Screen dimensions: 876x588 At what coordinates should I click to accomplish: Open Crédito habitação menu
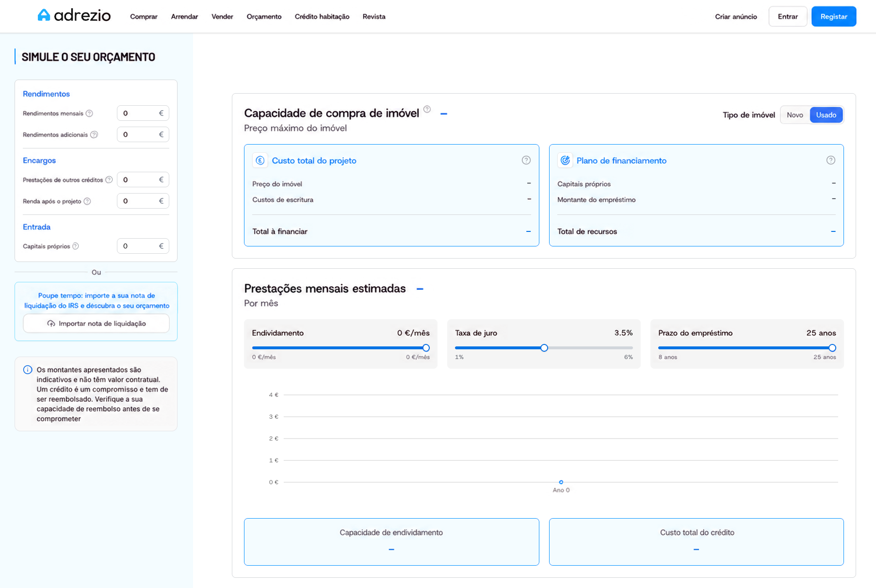(322, 16)
